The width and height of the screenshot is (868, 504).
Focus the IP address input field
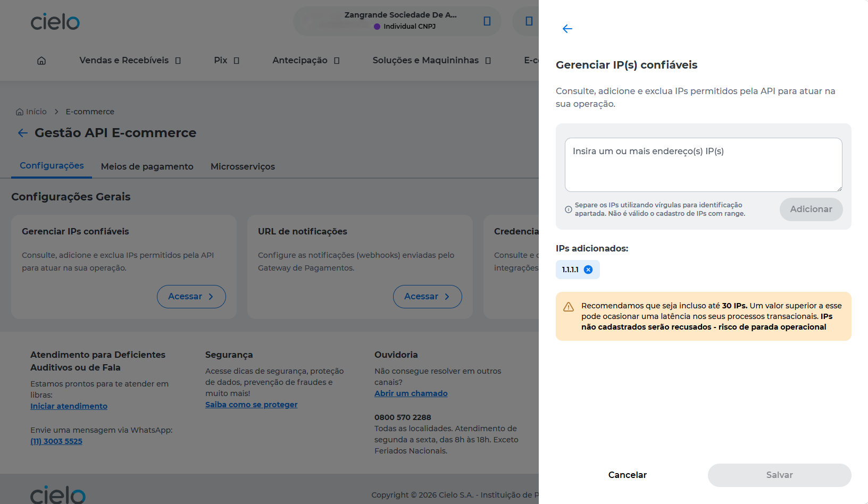point(704,165)
